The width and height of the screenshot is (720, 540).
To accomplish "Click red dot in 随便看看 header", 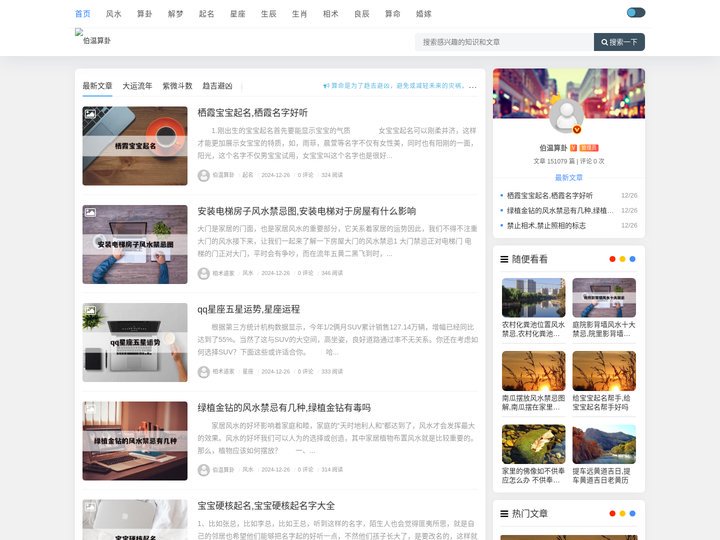I will point(612,259).
